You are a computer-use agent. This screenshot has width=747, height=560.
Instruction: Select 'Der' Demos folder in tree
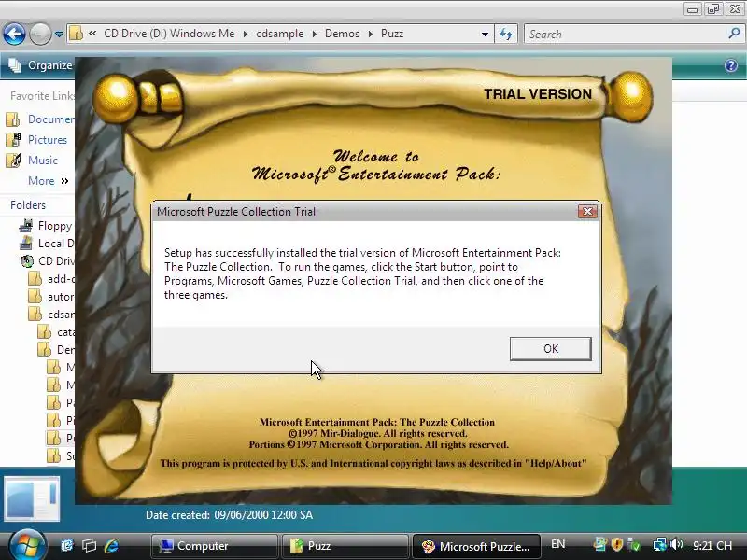(56, 349)
